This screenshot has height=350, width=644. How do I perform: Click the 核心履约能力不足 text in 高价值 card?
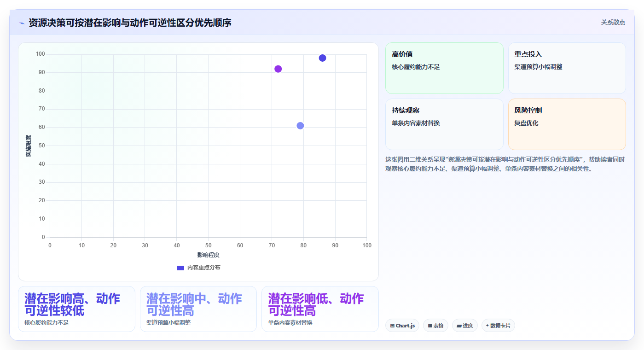416,67
